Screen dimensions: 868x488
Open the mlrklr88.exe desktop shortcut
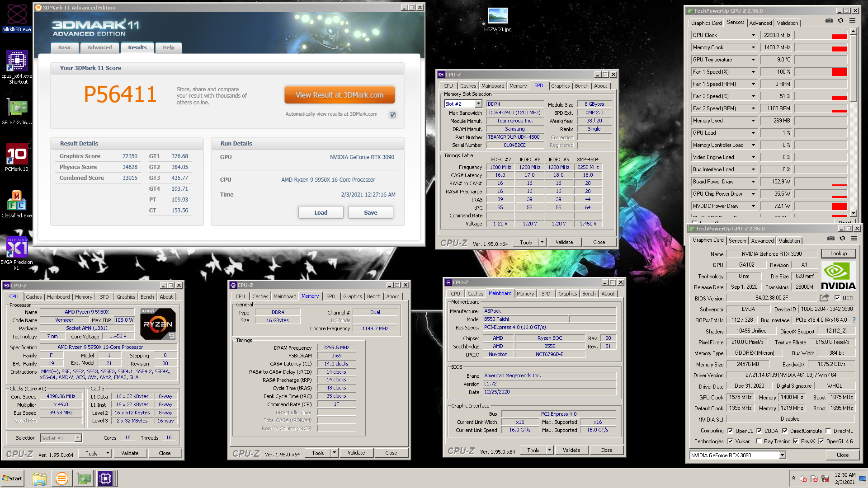[17, 18]
